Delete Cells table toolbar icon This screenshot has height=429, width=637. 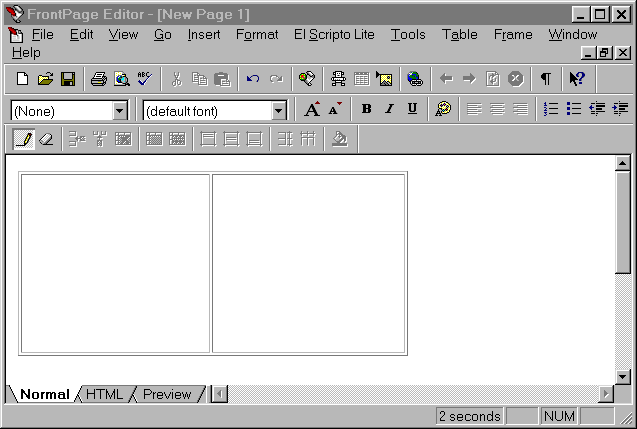(x=123, y=139)
